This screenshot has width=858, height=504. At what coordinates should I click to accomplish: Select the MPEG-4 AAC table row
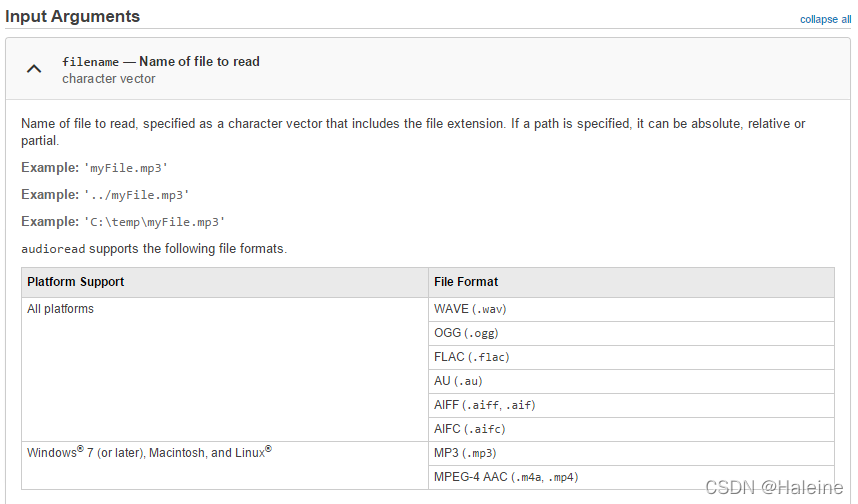[631, 477]
